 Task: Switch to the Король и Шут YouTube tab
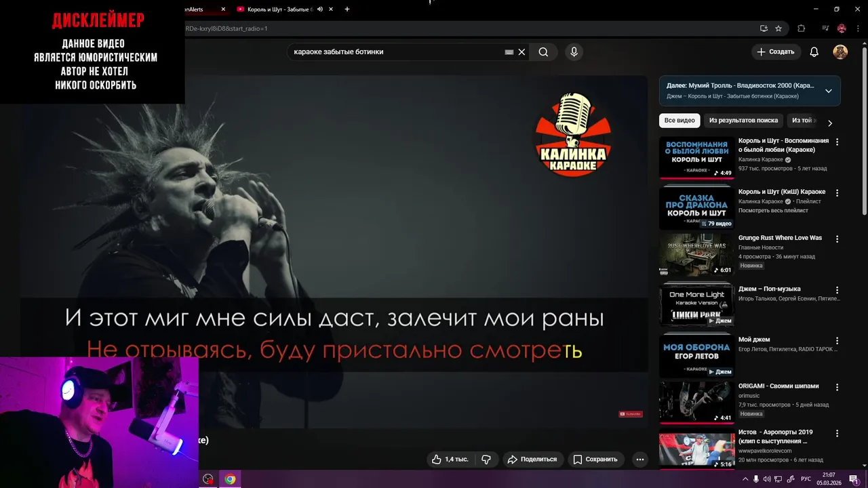tap(280, 9)
